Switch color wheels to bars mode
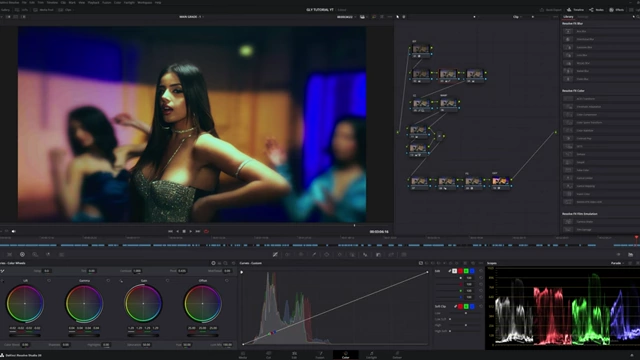The height and width of the screenshot is (360, 640). pyautogui.click(x=219, y=263)
